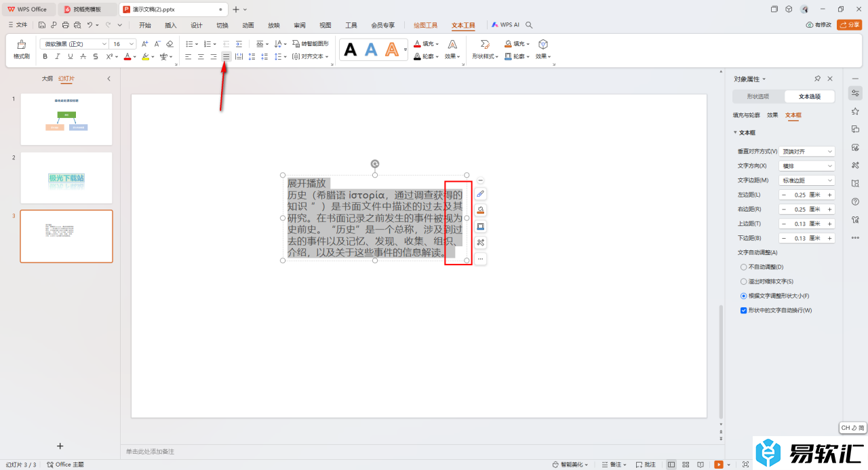Image resolution: width=868 pixels, height=470 pixels.
Task: Toggle Underline formatting
Action: click(x=71, y=56)
